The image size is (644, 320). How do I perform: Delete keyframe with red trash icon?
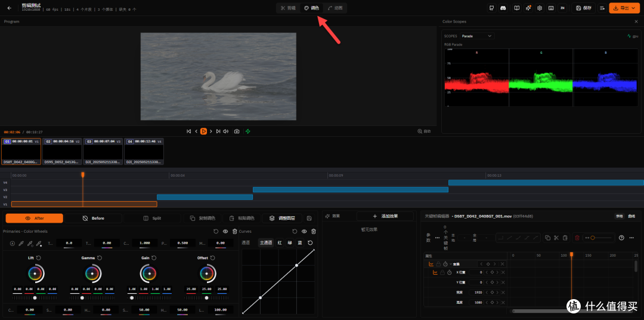(x=577, y=238)
